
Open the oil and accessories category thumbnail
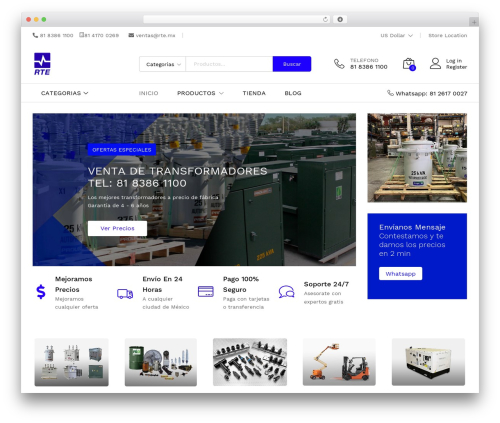tap(161, 362)
